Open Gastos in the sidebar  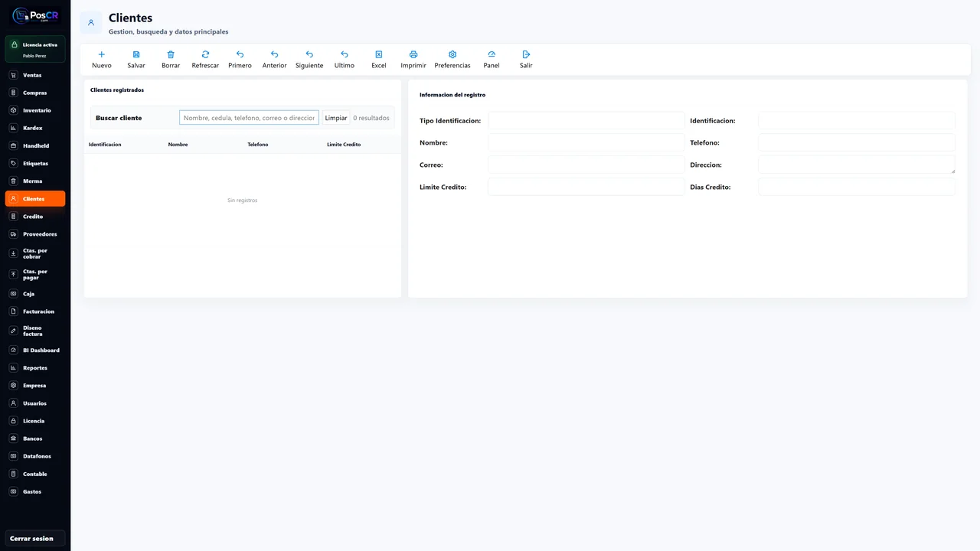click(x=35, y=491)
